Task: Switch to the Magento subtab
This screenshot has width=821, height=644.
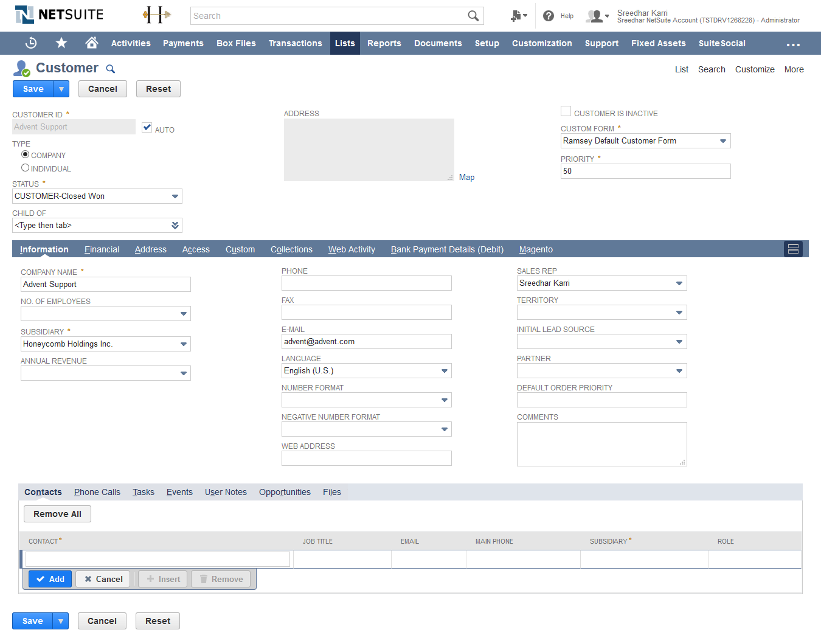Action: coord(536,249)
